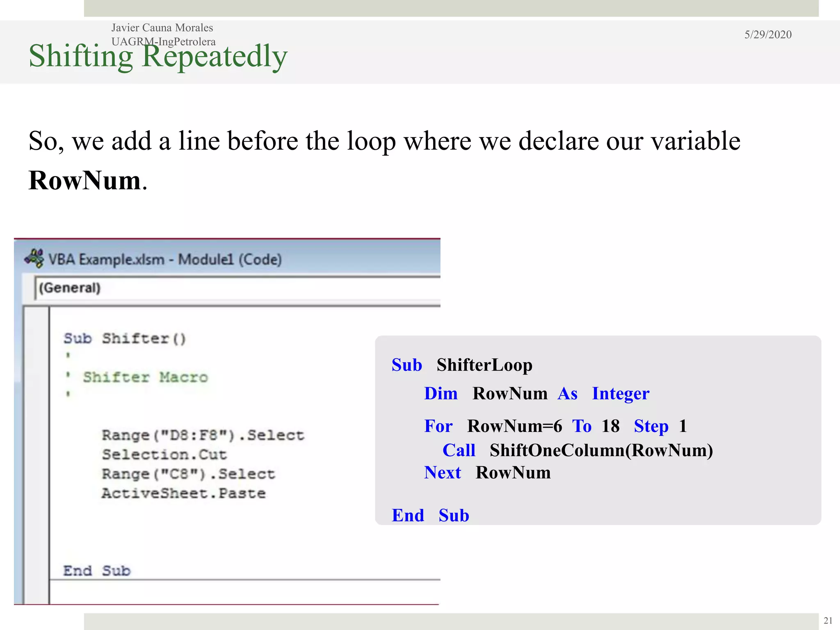This screenshot has height=630, width=840.
Task: Click 'End Sub' in the VBA code window
Action: [97, 571]
